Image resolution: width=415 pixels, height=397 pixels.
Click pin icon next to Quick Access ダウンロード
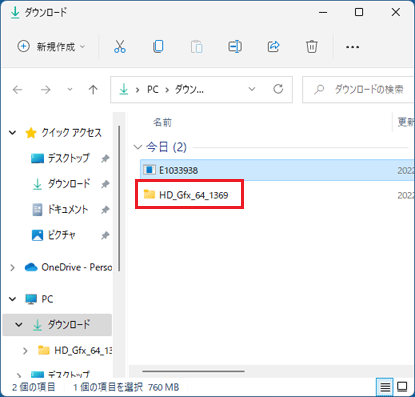click(105, 184)
